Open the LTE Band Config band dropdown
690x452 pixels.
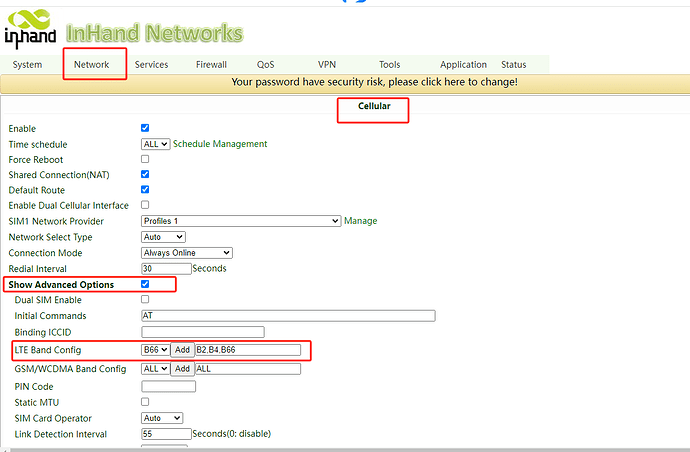point(156,350)
